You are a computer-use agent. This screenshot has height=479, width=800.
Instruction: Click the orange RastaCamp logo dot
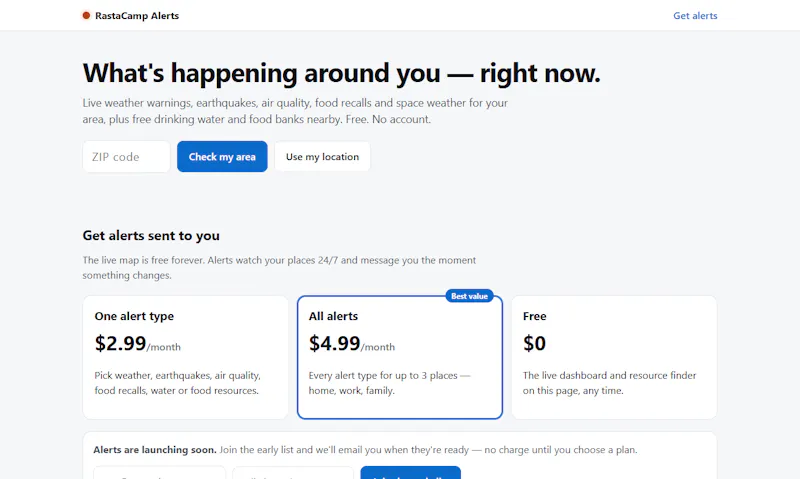86,16
